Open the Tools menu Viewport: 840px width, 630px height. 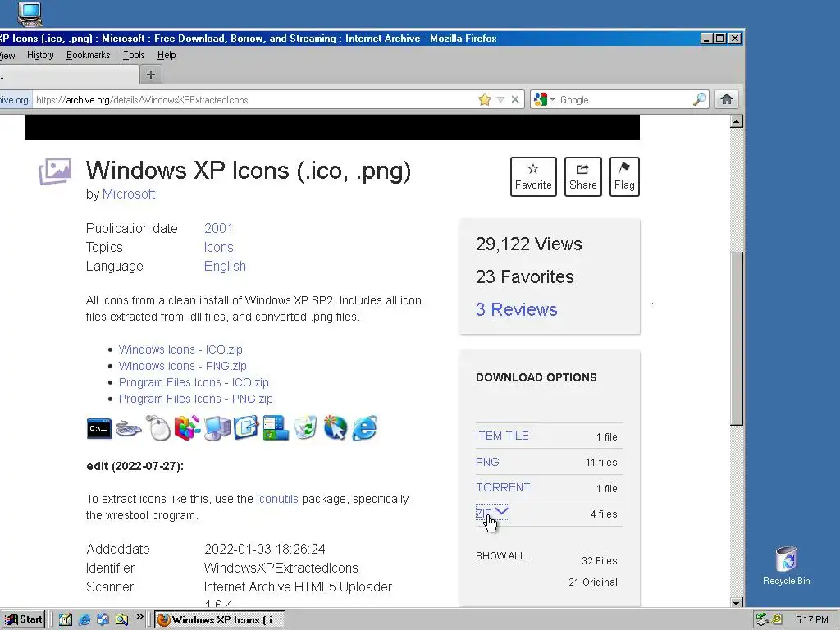(134, 55)
